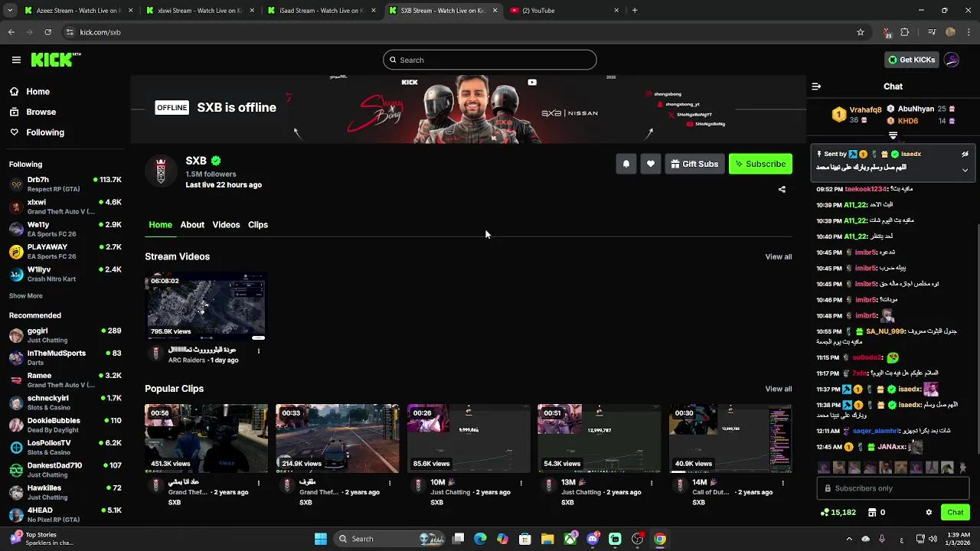Click the green Chat send button
The image size is (980, 551).
click(x=955, y=512)
